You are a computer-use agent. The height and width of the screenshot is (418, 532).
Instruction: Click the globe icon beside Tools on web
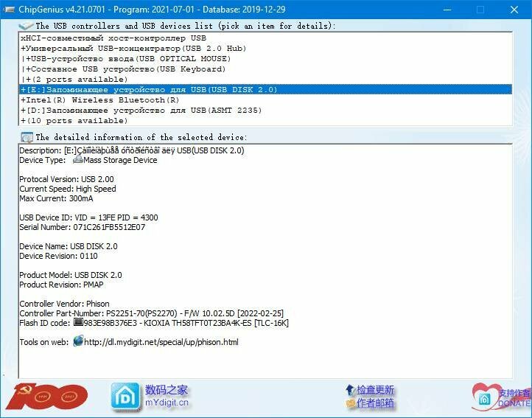pyautogui.click(x=78, y=341)
